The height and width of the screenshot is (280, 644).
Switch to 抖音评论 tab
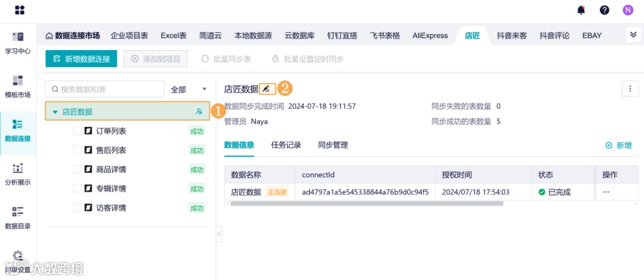[555, 36]
